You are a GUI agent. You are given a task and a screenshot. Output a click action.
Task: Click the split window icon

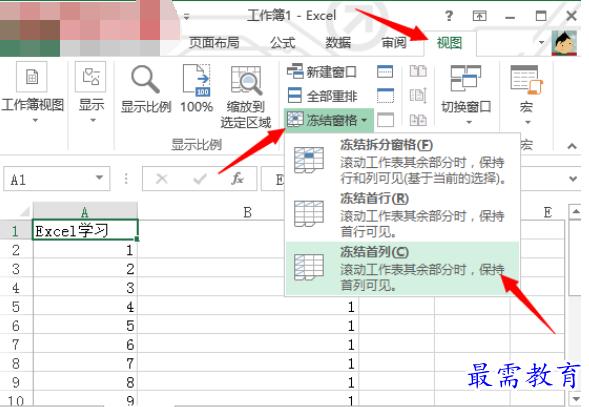point(385,71)
